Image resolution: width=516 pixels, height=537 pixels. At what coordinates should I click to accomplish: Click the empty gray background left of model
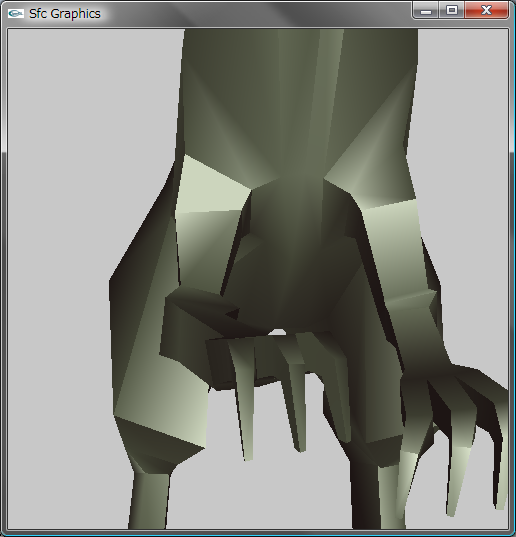click(x=58, y=274)
